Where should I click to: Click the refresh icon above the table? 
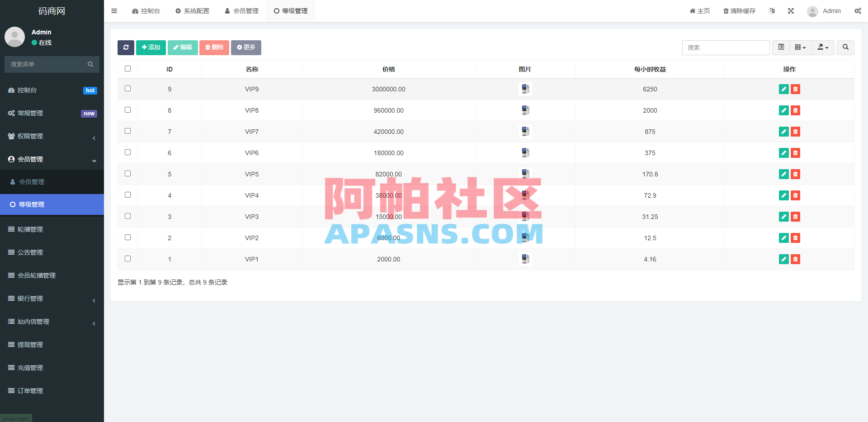(126, 47)
